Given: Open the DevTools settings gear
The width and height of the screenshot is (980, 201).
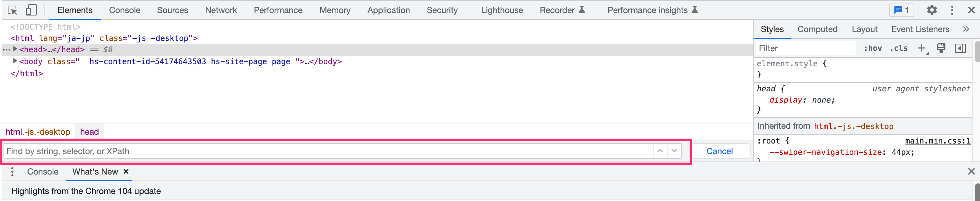Looking at the screenshot, I should tap(932, 10).
